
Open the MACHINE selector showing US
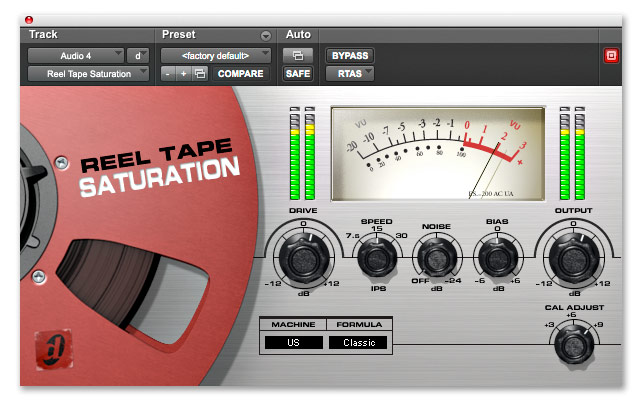[x=294, y=342]
